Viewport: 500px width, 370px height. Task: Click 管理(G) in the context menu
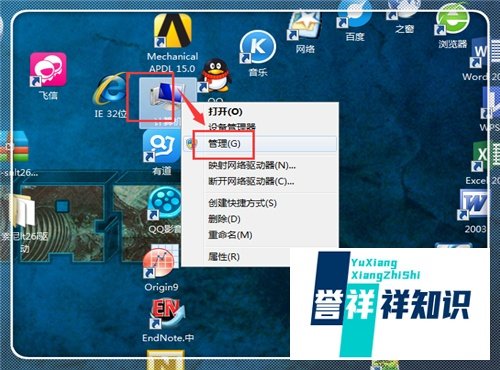[x=224, y=144]
